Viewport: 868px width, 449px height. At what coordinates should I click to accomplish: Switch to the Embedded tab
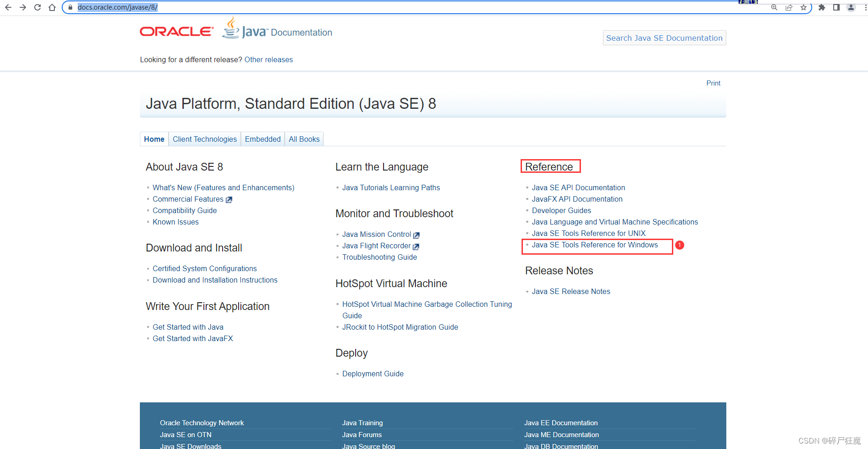[263, 139]
